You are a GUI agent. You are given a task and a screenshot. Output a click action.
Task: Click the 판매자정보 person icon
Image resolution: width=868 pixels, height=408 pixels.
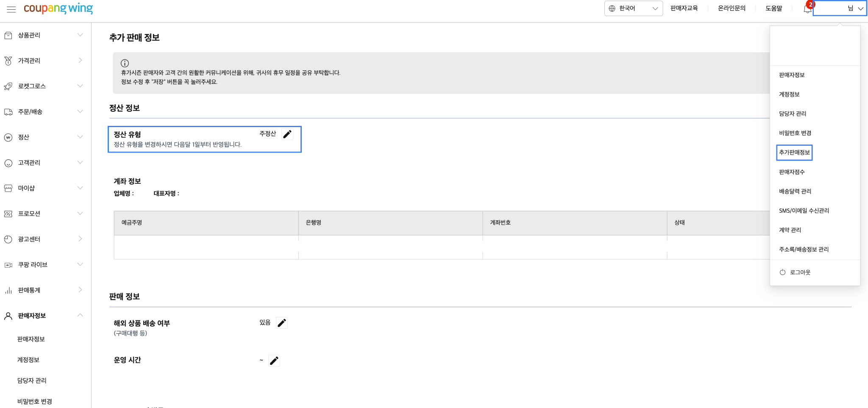tap(8, 316)
